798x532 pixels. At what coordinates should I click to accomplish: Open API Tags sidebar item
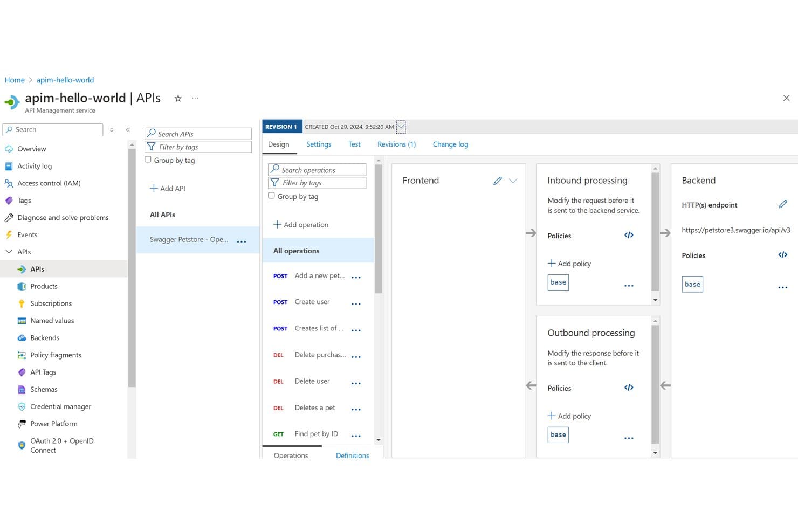tap(43, 372)
